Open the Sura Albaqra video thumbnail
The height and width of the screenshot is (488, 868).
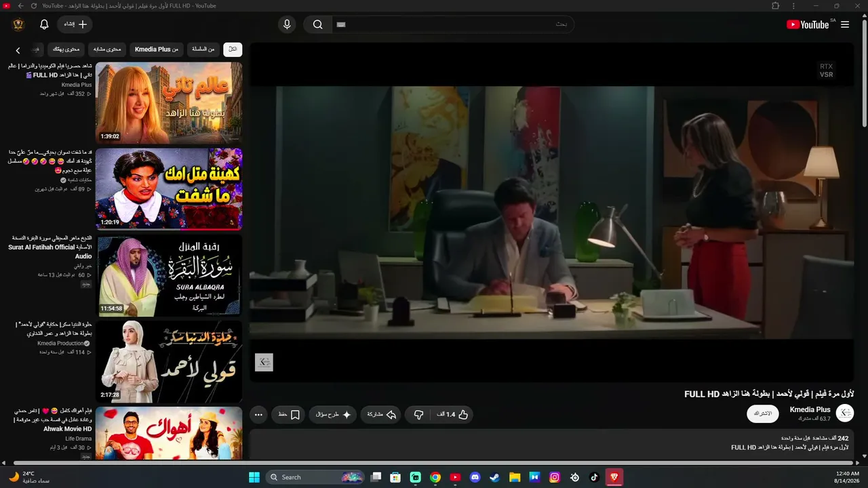pyautogui.click(x=169, y=275)
